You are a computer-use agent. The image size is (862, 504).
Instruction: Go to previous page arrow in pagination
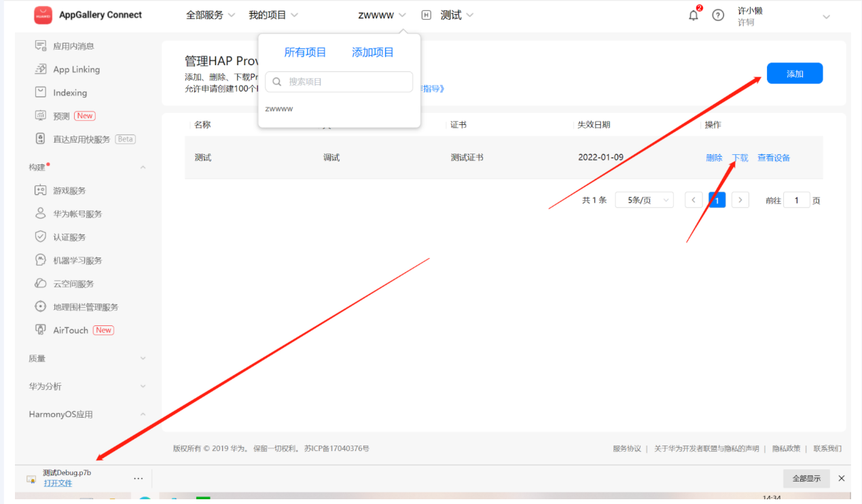coord(694,200)
